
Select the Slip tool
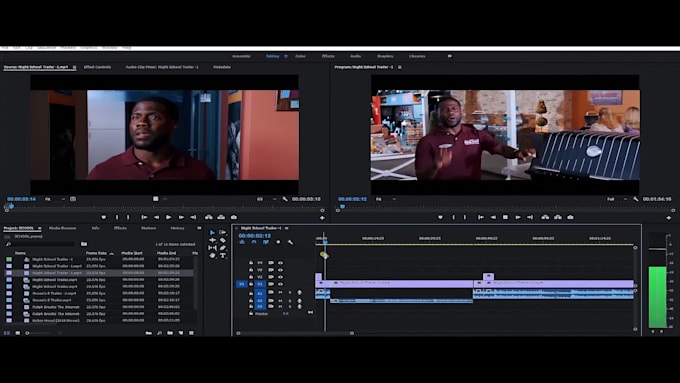point(212,248)
